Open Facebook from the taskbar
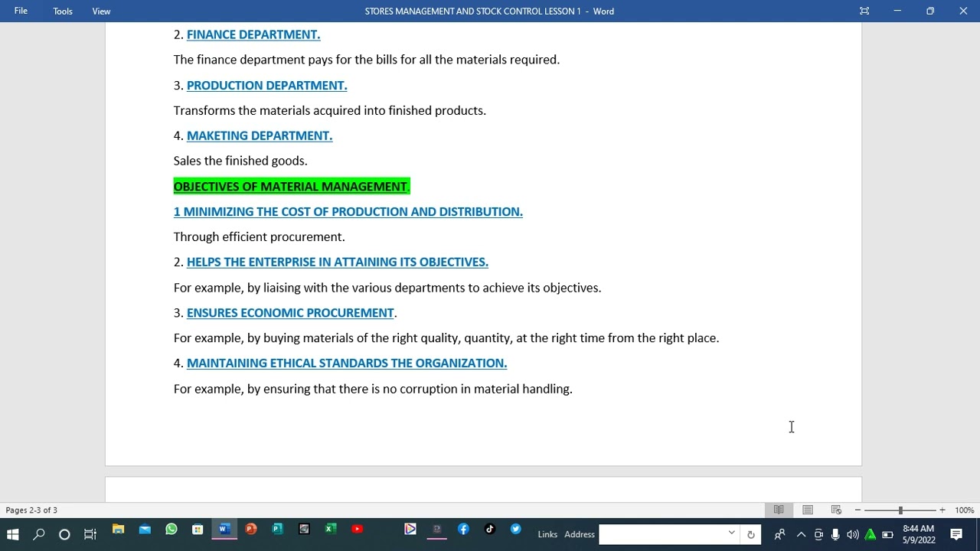This screenshot has height=551, width=980. (x=463, y=529)
